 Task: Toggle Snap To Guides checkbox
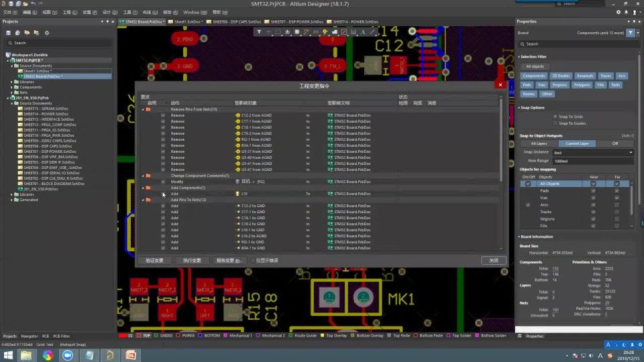tap(555, 123)
